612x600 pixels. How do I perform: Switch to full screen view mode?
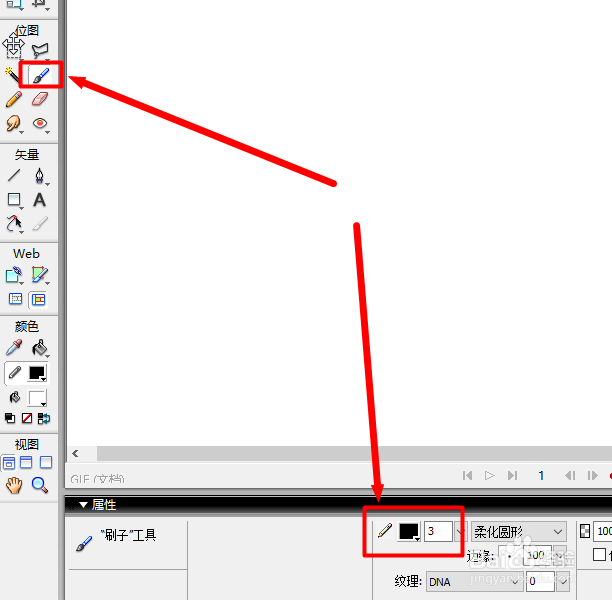click(46, 462)
